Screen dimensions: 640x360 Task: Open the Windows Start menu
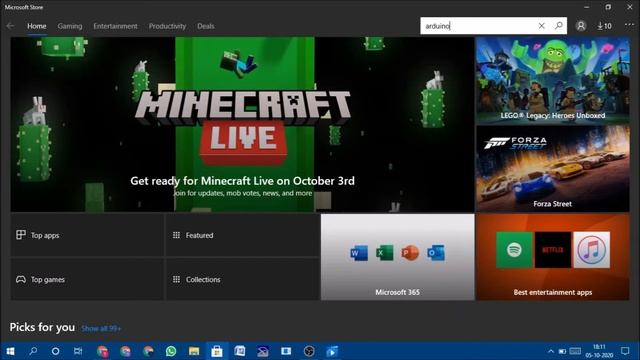[x=11, y=351]
